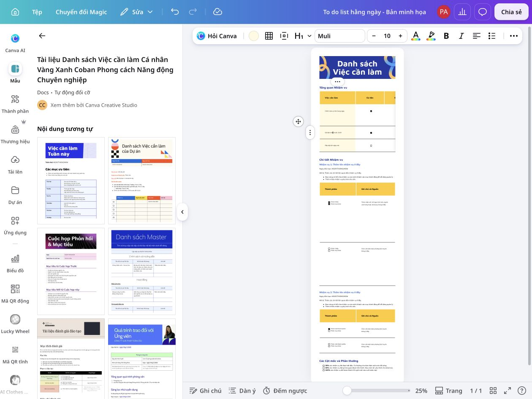Increase font size with plus button
The width and height of the screenshot is (532, 399).
[x=400, y=36]
